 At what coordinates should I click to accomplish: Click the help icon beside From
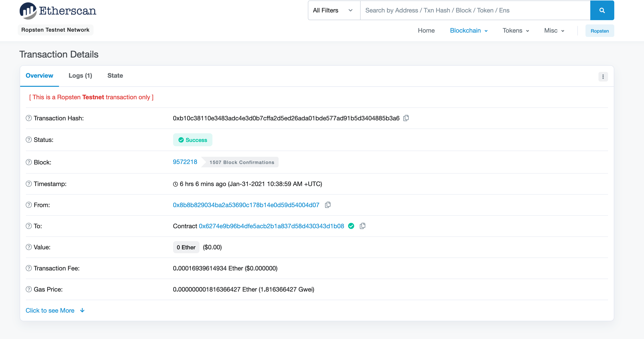[x=29, y=205]
